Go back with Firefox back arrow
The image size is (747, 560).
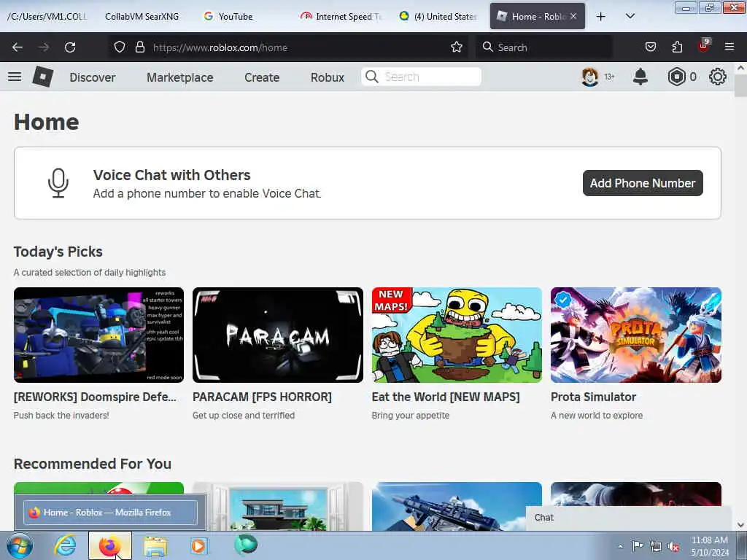click(x=18, y=47)
